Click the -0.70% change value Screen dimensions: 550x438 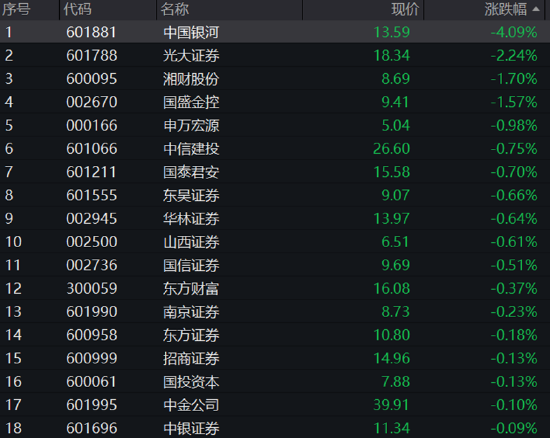tap(514, 172)
